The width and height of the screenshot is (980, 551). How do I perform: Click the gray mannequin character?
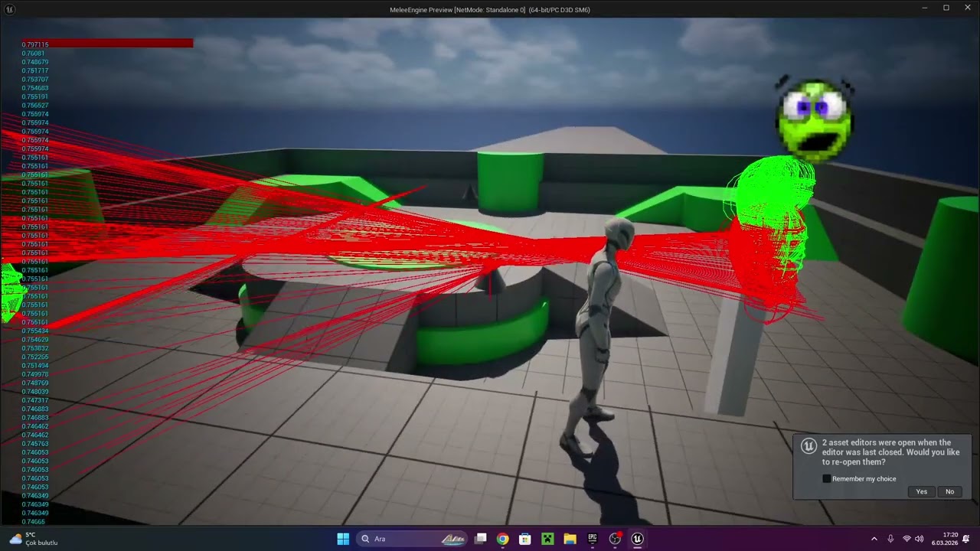(602, 337)
